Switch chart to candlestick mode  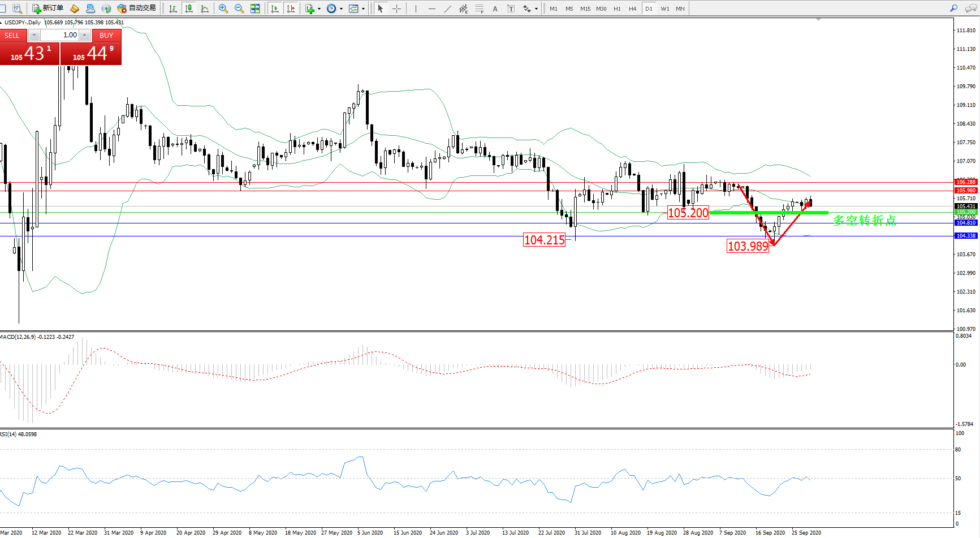[x=189, y=8]
